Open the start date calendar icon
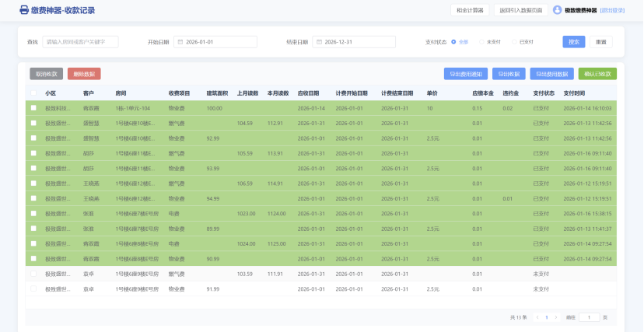Image resolution: width=644 pixels, height=332 pixels. (179, 42)
